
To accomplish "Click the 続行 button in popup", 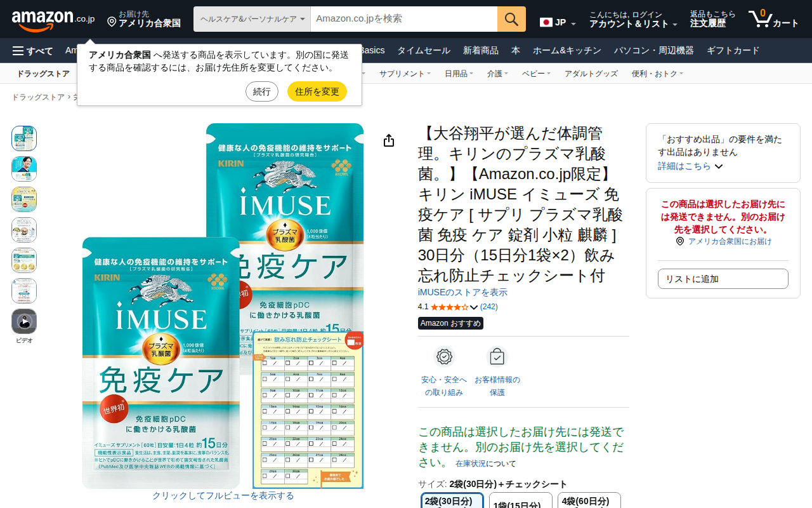I will tap(262, 91).
